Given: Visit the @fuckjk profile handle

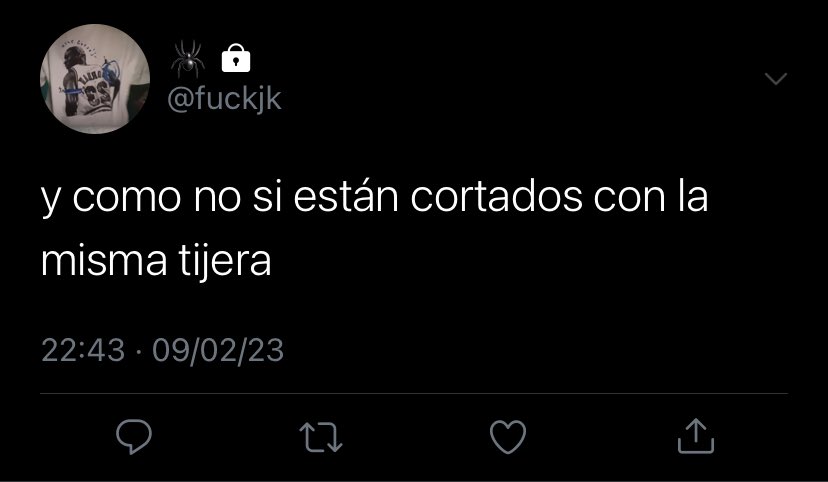Looking at the screenshot, I should (x=224, y=99).
